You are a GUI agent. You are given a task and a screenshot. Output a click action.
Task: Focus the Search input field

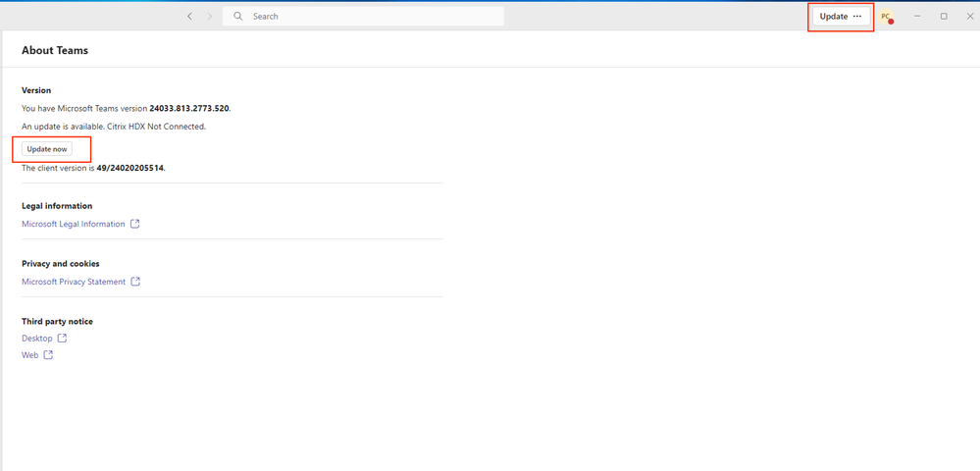(x=363, y=17)
